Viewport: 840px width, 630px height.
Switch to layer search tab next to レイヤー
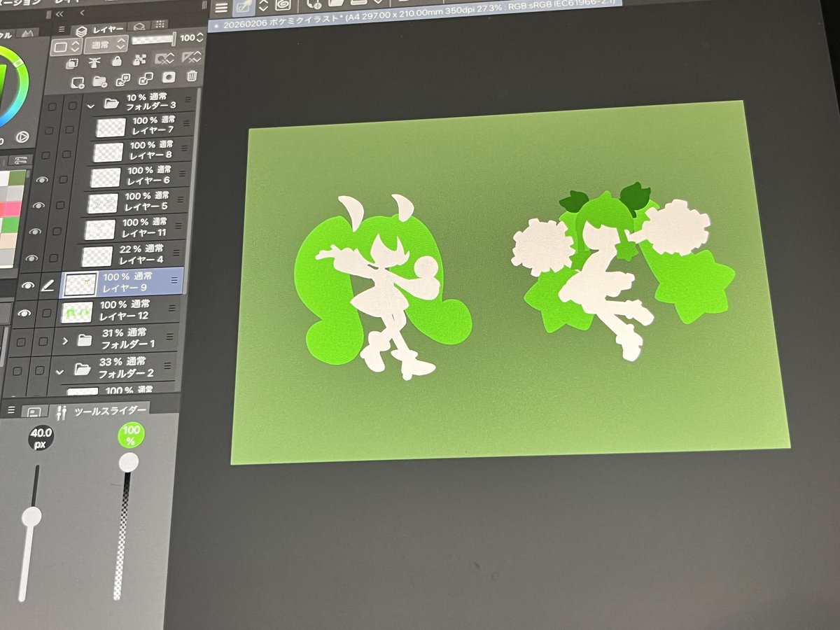(139, 28)
